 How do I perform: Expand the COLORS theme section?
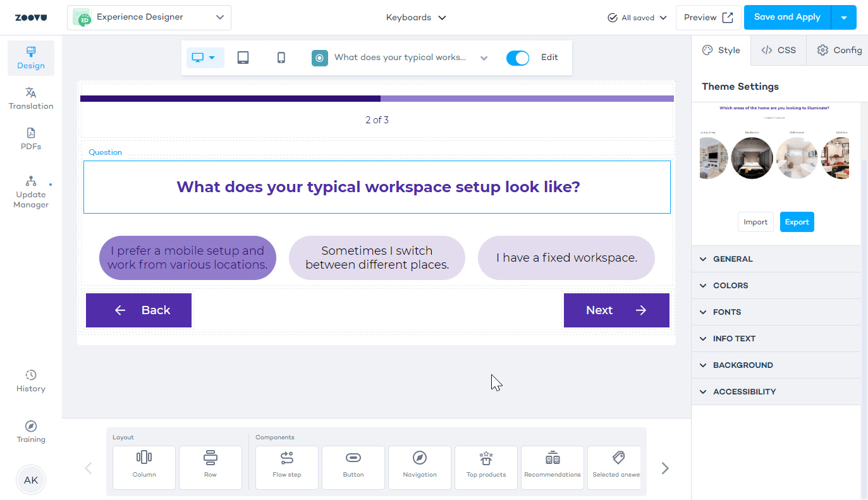pos(731,285)
